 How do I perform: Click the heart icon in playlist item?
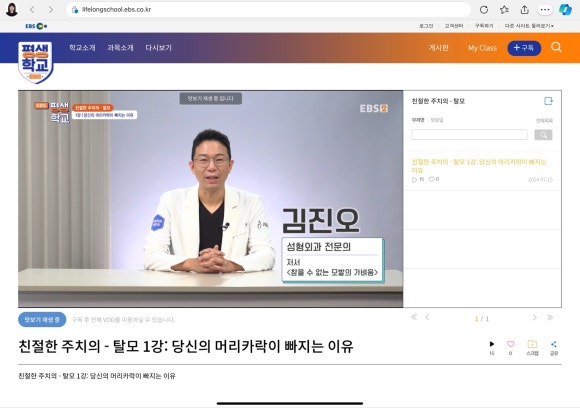pyautogui.click(x=431, y=179)
